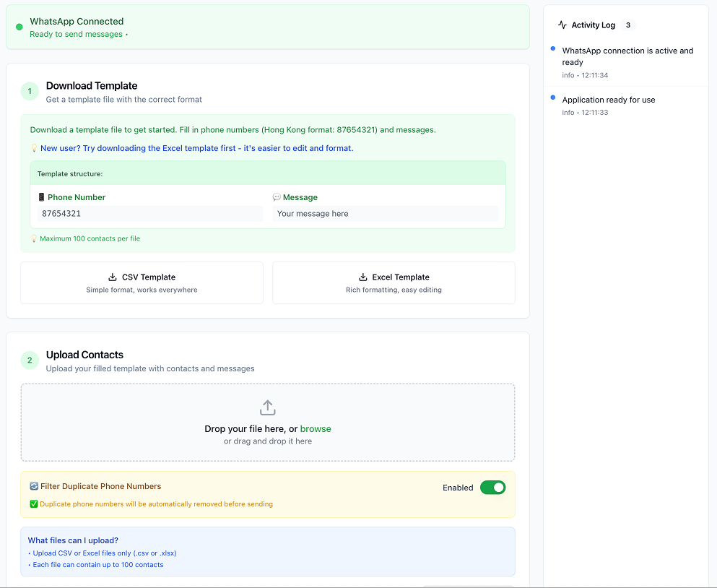Image resolution: width=717 pixels, height=588 pixels.
Task: Click the 87654321 phone number example field
Action: pyautogui.click(x=149, y=213)
